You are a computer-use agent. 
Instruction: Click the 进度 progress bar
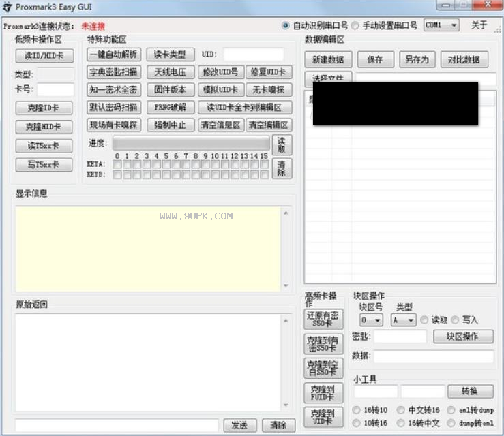pos(191,143)
